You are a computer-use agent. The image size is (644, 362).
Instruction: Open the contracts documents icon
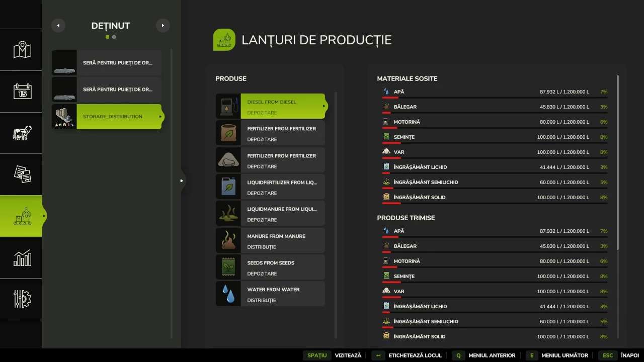(x=22, y=174)
